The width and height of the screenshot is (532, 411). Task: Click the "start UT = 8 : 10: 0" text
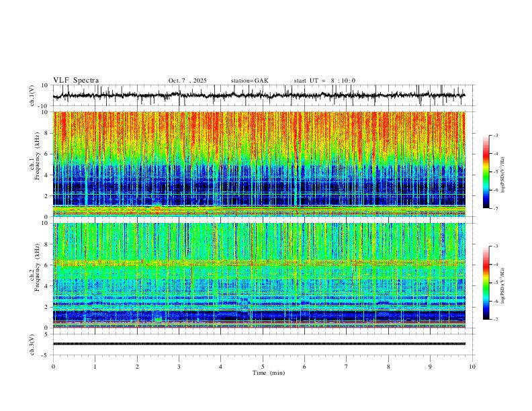324,81
